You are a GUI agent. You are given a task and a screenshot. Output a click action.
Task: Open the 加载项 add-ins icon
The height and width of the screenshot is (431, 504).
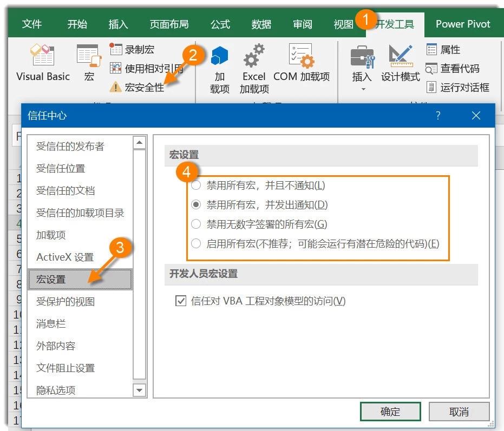(x=220, y=56)
